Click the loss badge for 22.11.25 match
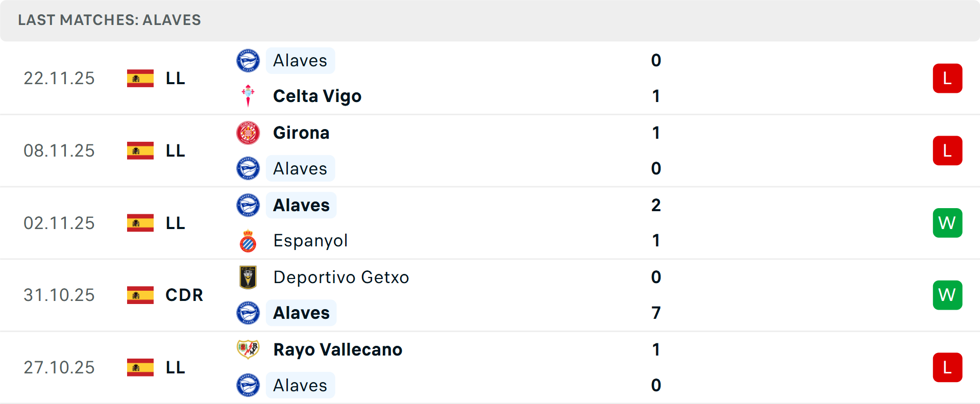 click(x=947, y=79)
